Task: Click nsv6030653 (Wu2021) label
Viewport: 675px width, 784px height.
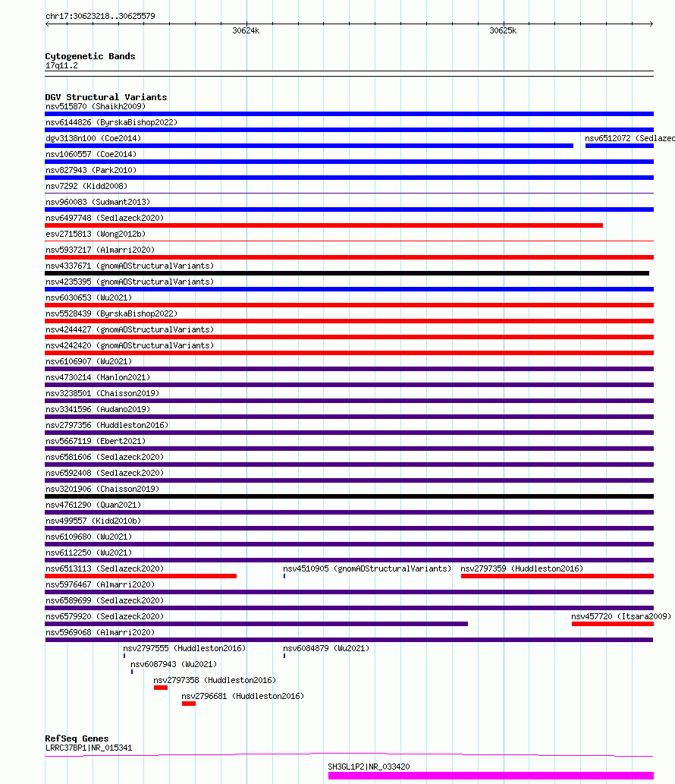Action: coord(89,298)
